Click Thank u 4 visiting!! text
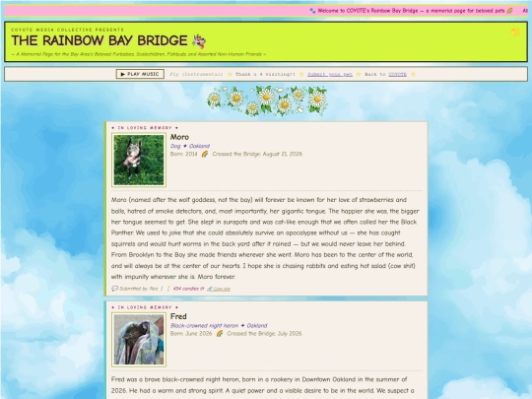532x399 pixels. point(265,74)
